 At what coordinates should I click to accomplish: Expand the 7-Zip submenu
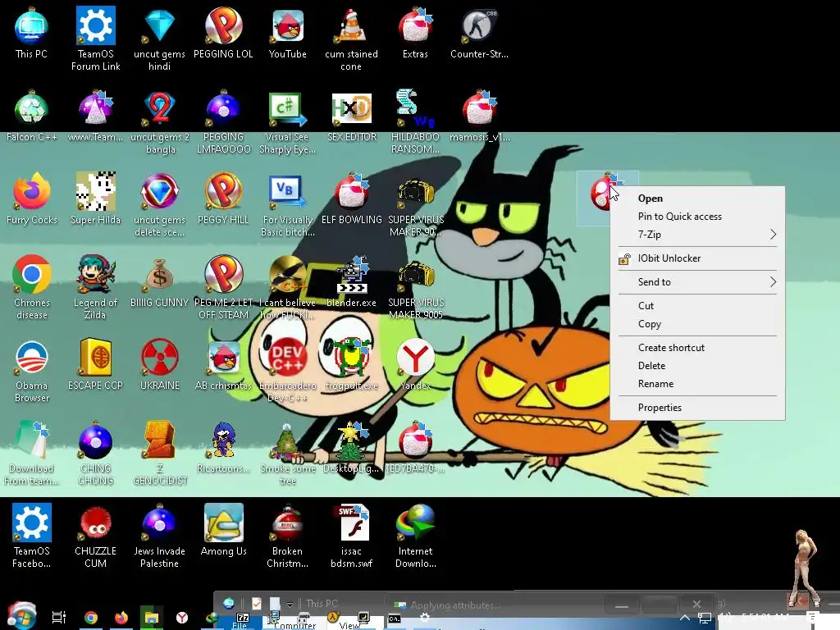tap(697, 235)
